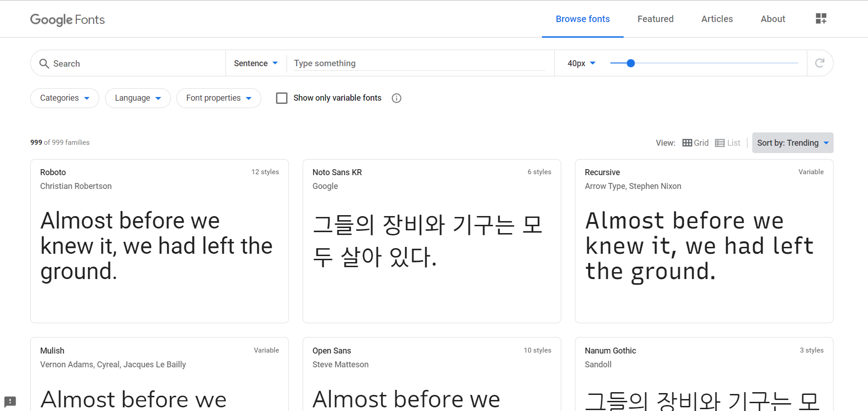
Task: Open the Sentence preview type dropdown
Action: coord(256,63)
